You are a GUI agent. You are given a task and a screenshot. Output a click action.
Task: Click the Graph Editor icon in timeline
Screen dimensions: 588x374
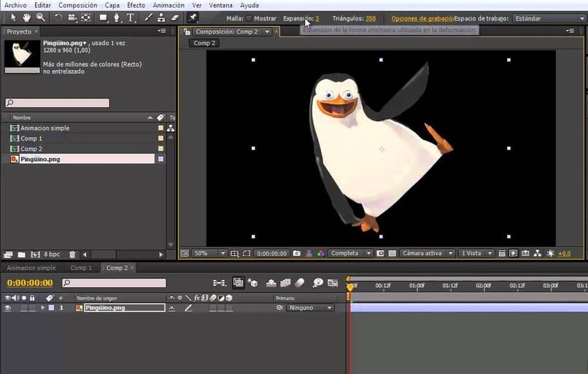(x=333, y=283)
